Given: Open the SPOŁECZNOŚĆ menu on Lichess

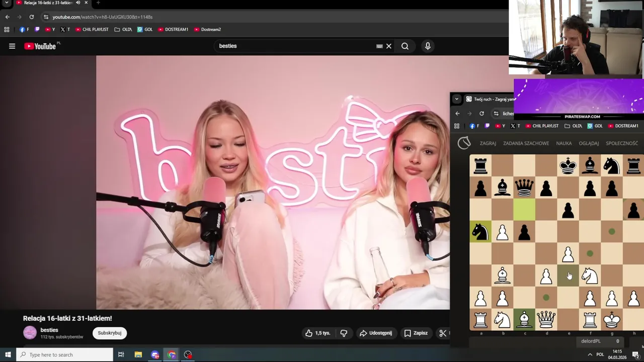Looking at the screenshot, I should coord(622,143).
